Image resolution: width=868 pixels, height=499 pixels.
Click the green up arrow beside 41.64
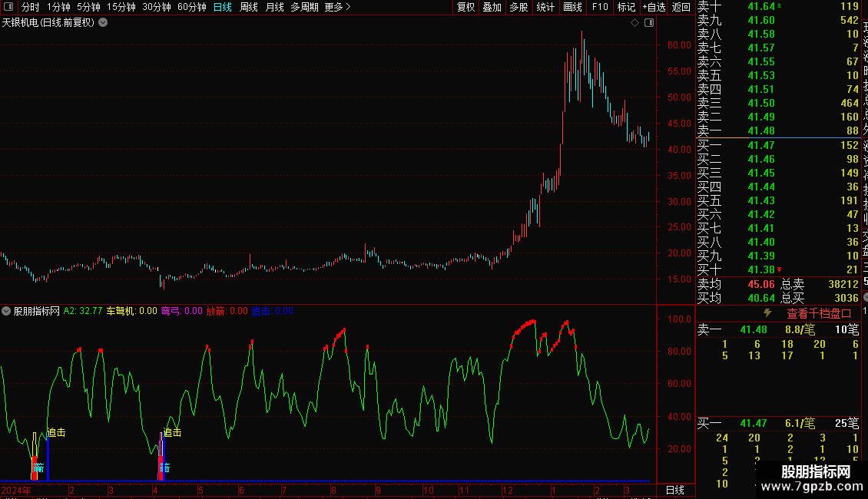[780, 5]
